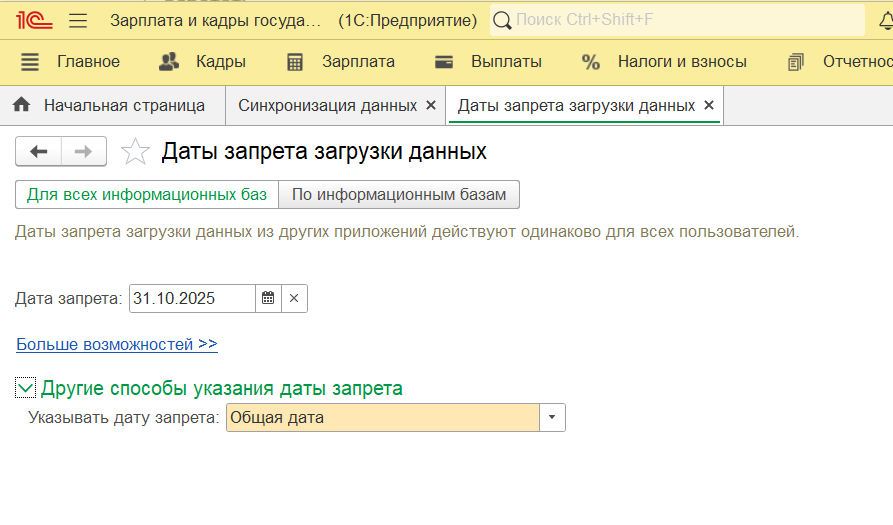Open the Указывать дату запрета dropdown

click(552, 418)
